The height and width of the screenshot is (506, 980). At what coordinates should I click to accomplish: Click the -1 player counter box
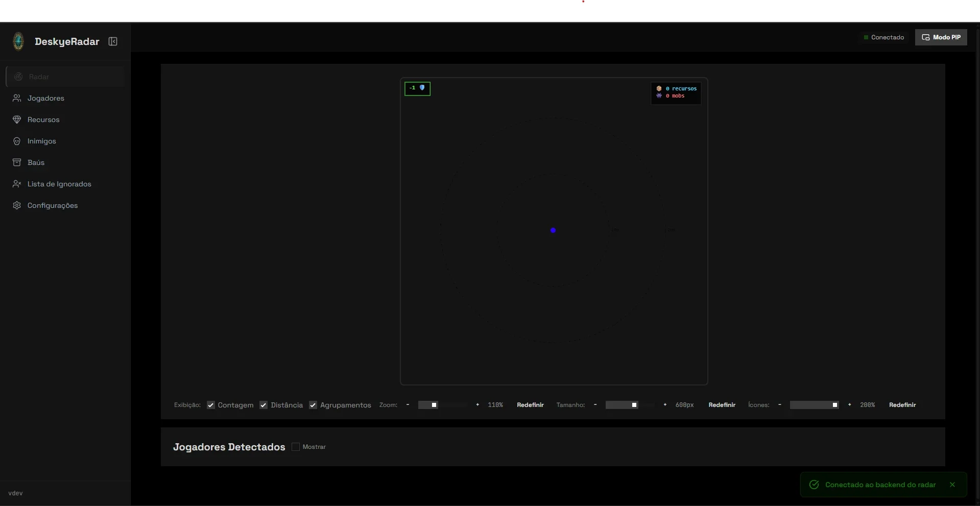417,88
